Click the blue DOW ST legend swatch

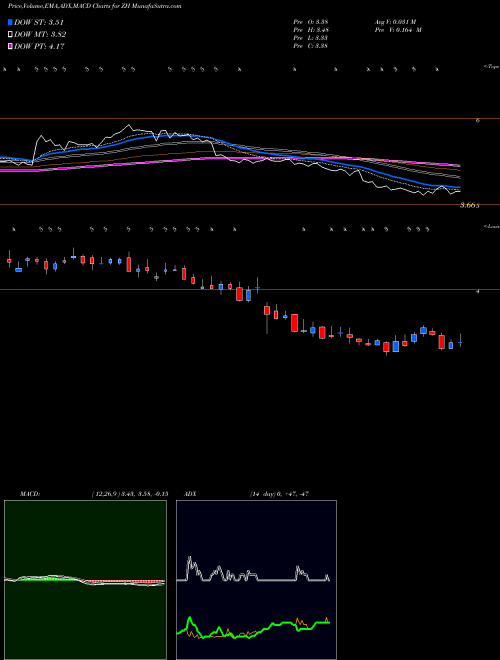pyautogui.click(x=11, y=22)
